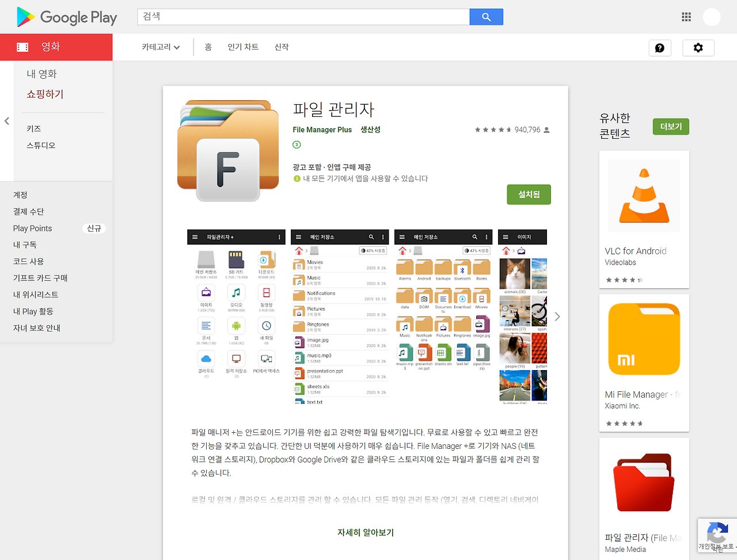Open Google Play home via the logo
737x560 pixels.
[x=65, y=17]
